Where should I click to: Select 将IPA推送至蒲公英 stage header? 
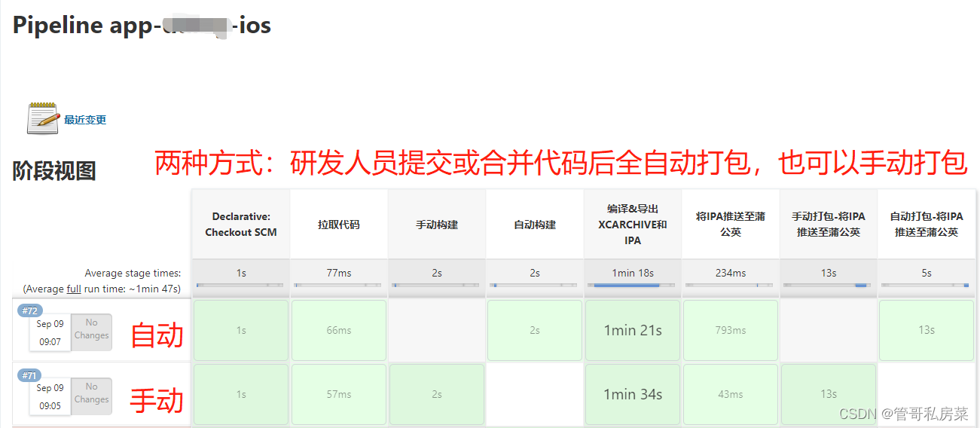[731, 225]
